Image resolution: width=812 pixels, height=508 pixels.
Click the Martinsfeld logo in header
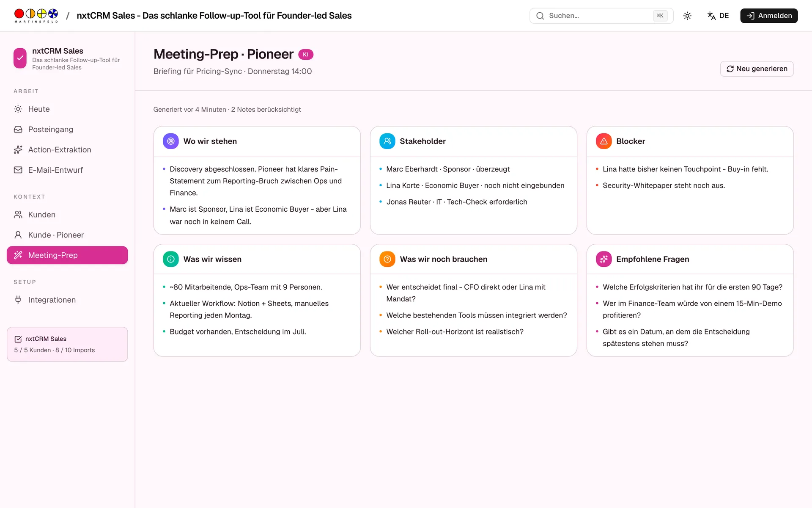[x=36, y=16]
